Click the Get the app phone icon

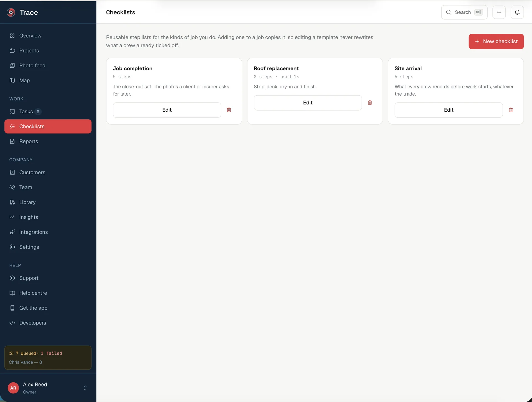(12, 308)
